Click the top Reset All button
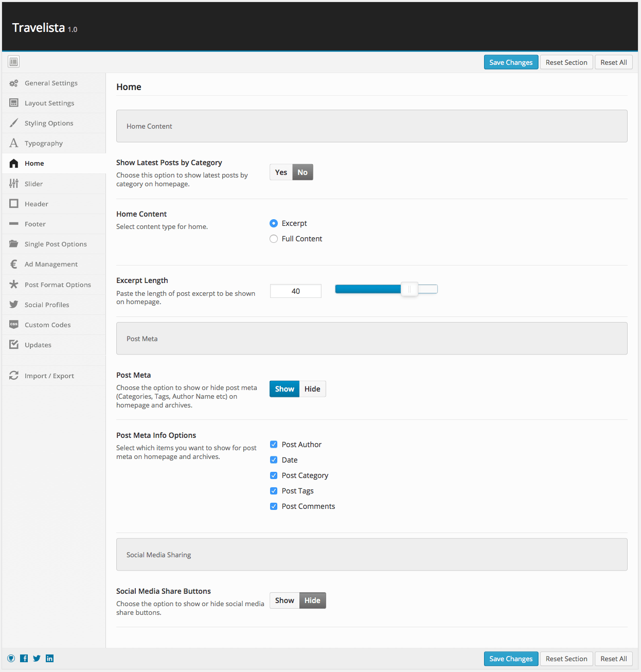 coord(614,62)
